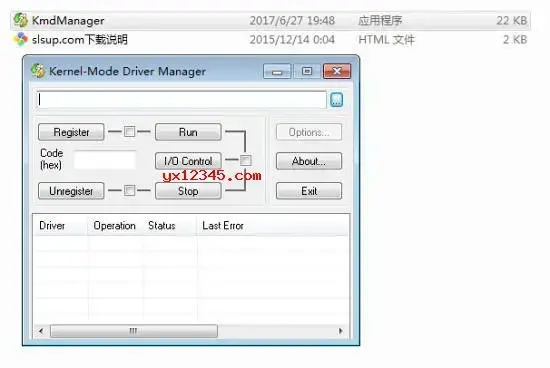Viewport: 550px width, 368px height.
Task: Maximize the Kernel-Mode Driver Manager window
Action: [307, 71]
